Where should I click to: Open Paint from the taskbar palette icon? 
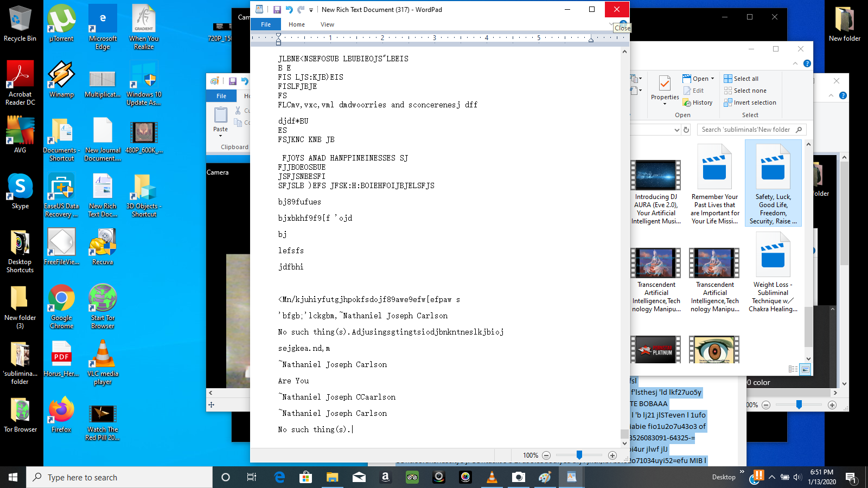545,477
